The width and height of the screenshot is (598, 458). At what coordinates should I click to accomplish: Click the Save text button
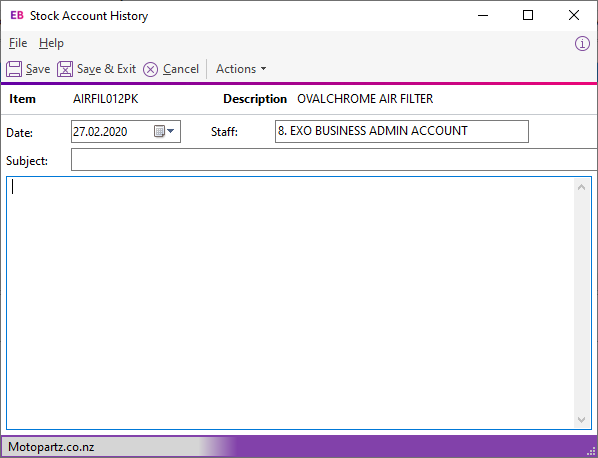pyautogui.click(x=38, y=69)
